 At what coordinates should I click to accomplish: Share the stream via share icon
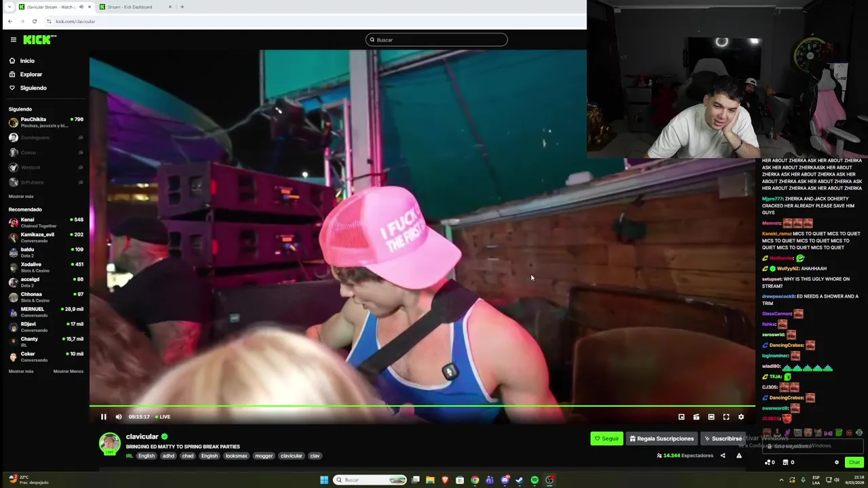[x=723, y=455]
